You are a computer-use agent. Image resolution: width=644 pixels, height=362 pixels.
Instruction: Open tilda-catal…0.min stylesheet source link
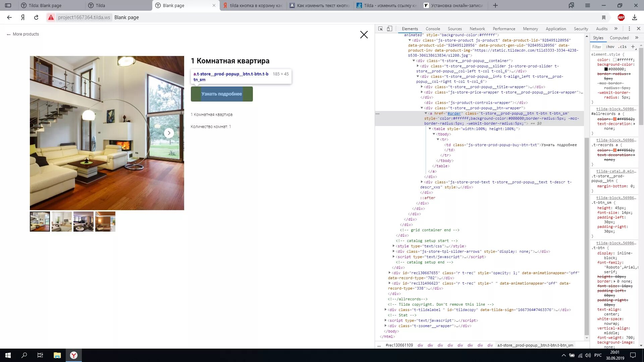pos(616,171)
